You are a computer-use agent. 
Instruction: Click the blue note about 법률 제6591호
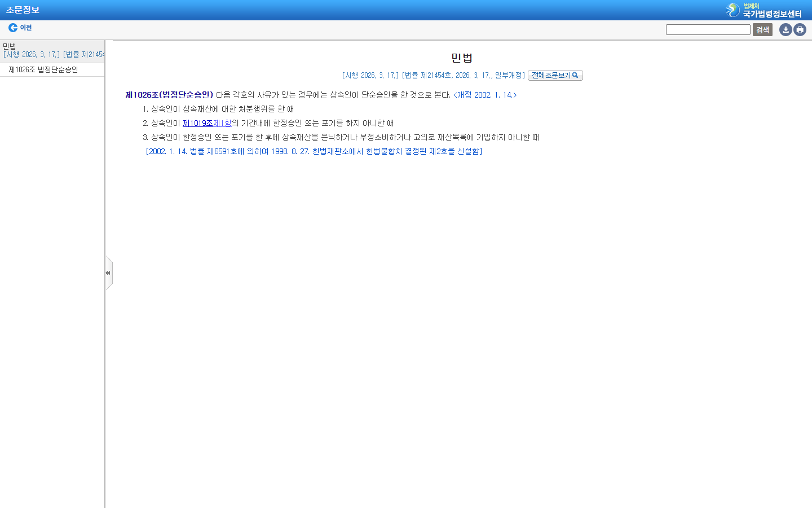coord(314,151)
